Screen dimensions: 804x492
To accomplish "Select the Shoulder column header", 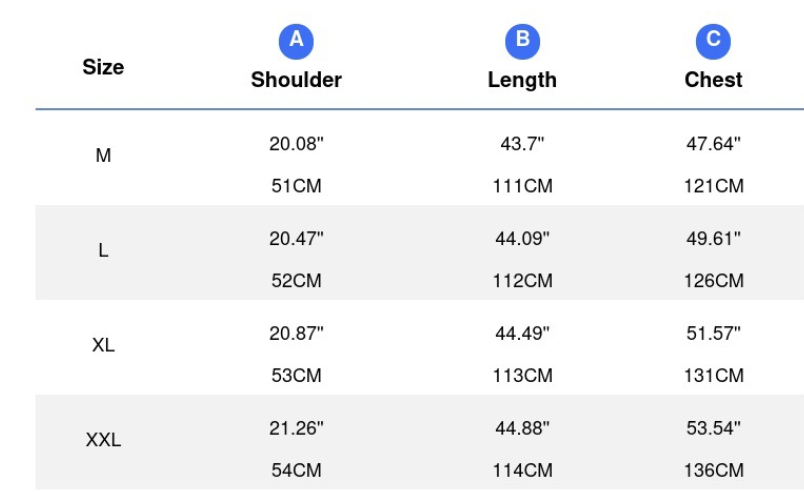I will coord(296,80).
